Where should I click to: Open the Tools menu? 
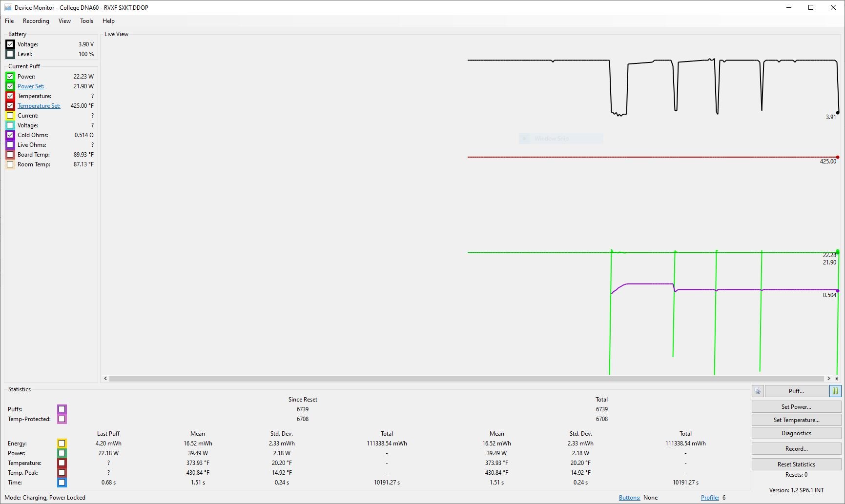point(86,21)
